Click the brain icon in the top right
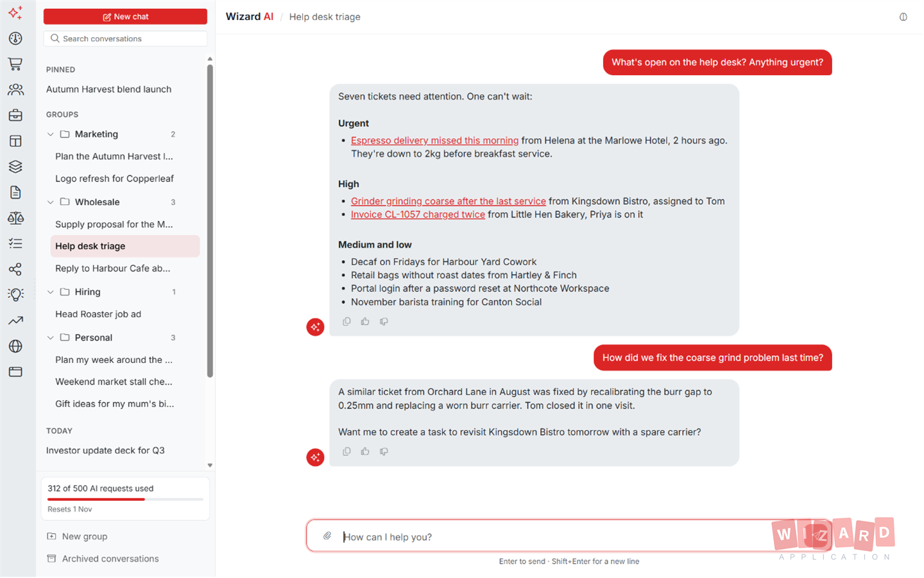Image resolution: width=924 pixels, height=578 pixels. click(x=903, y=17)
